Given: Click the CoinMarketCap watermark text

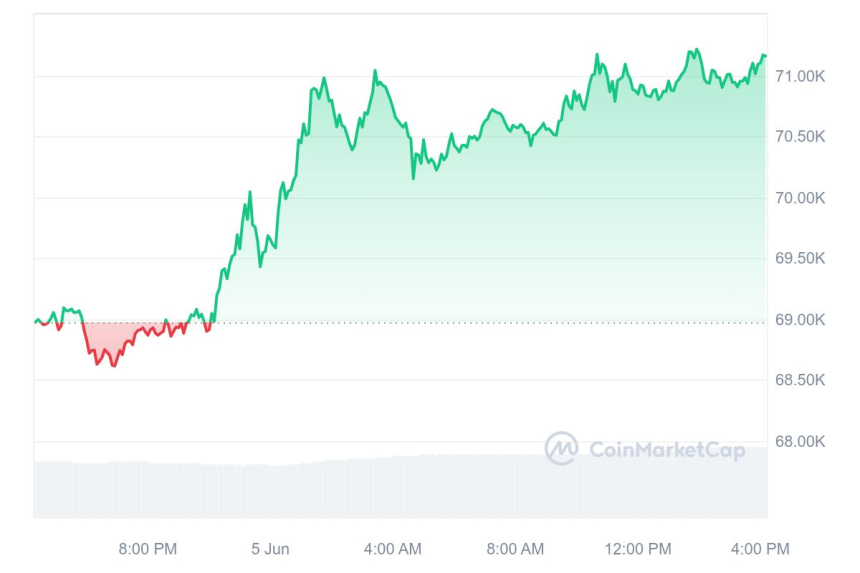Looking at the screenshot, I should (x=666, y=450).
